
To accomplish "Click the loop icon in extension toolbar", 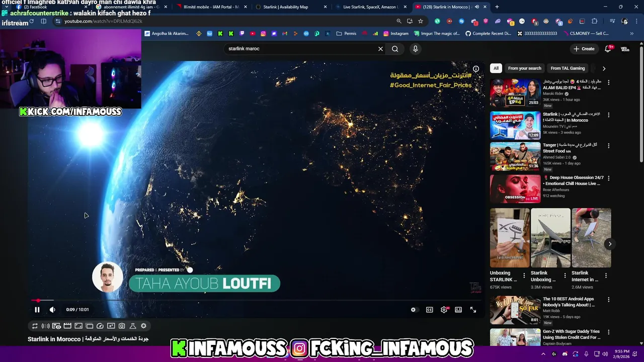I will [35, 326].
